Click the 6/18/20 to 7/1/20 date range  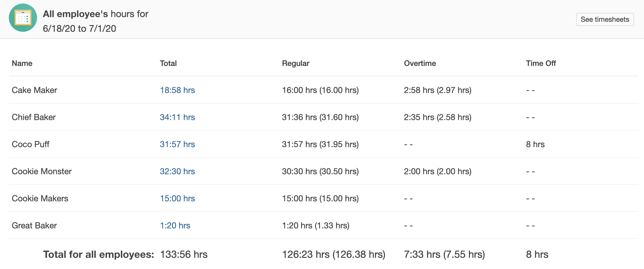(79, 29)
